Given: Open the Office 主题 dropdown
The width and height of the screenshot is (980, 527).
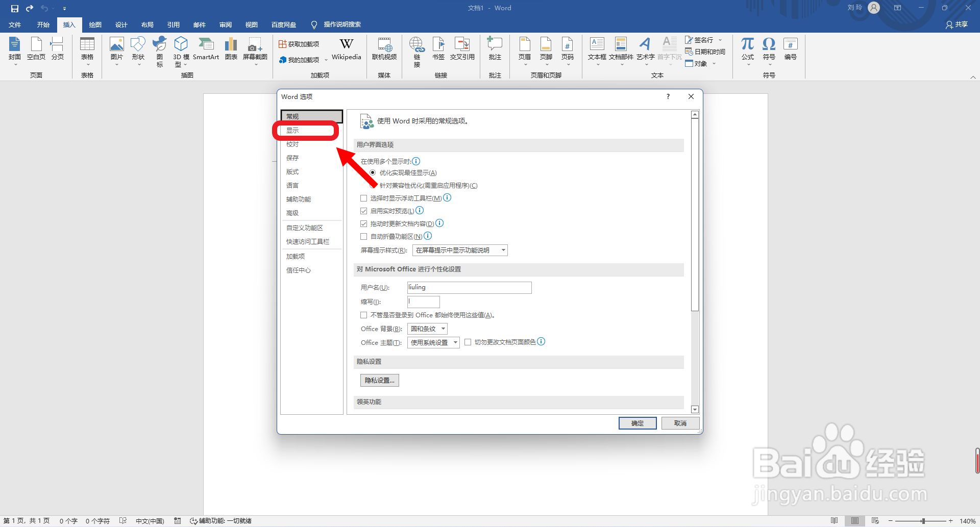Looking at the screenshot, I should click(433, 343).
